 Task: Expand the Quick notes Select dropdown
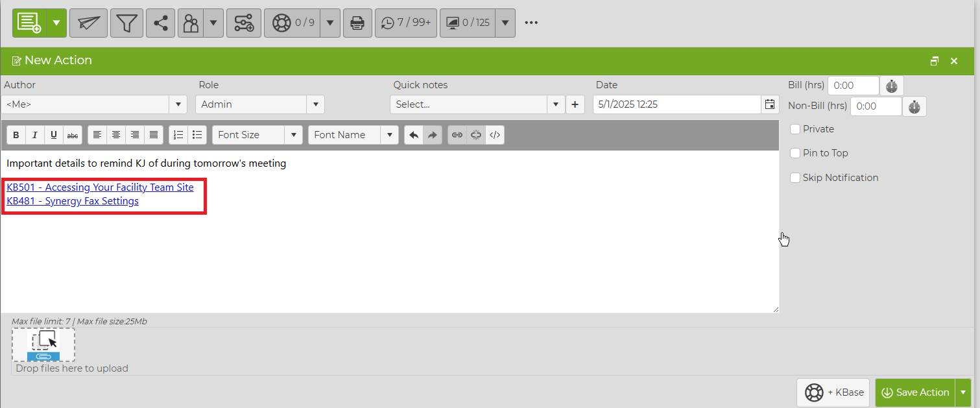(x=477, y=104)
